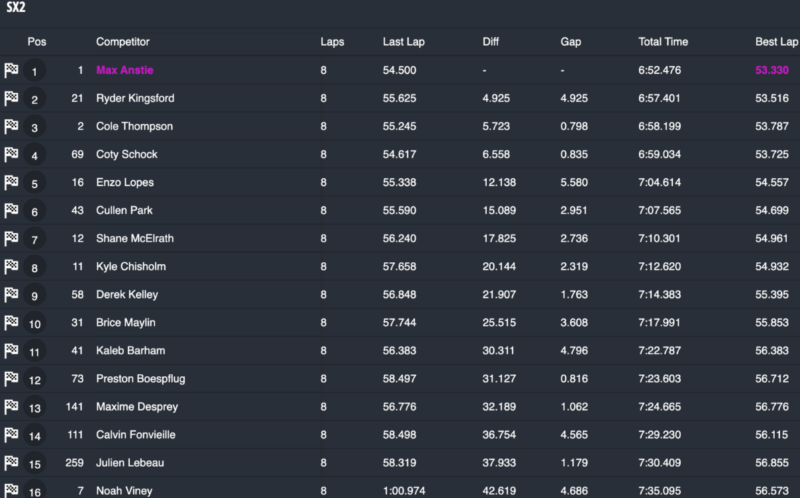The image size is (800, 498).
Task: Select the Preston Boespflug competitor name
Action: [140, 379]
